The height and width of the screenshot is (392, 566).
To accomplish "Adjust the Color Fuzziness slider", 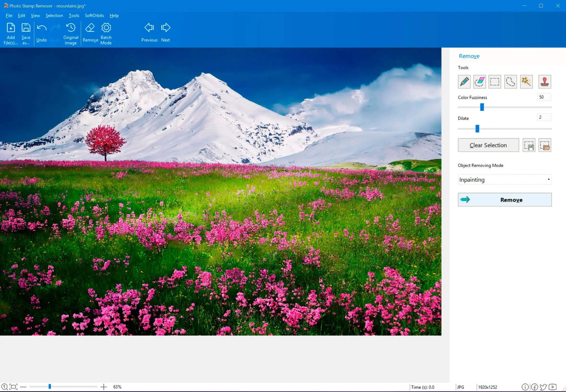I will (482, 107).
